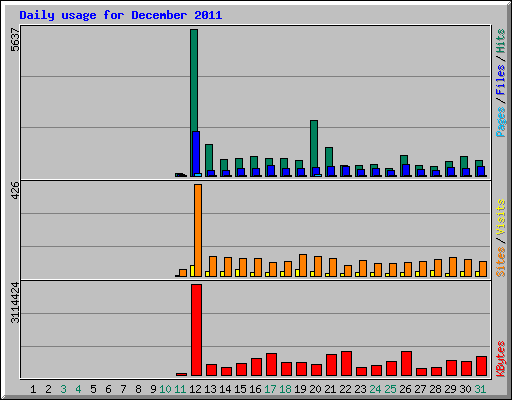Click the red KBytes bar for day 26
Viewport: 512px width, 400px height.
406,363
